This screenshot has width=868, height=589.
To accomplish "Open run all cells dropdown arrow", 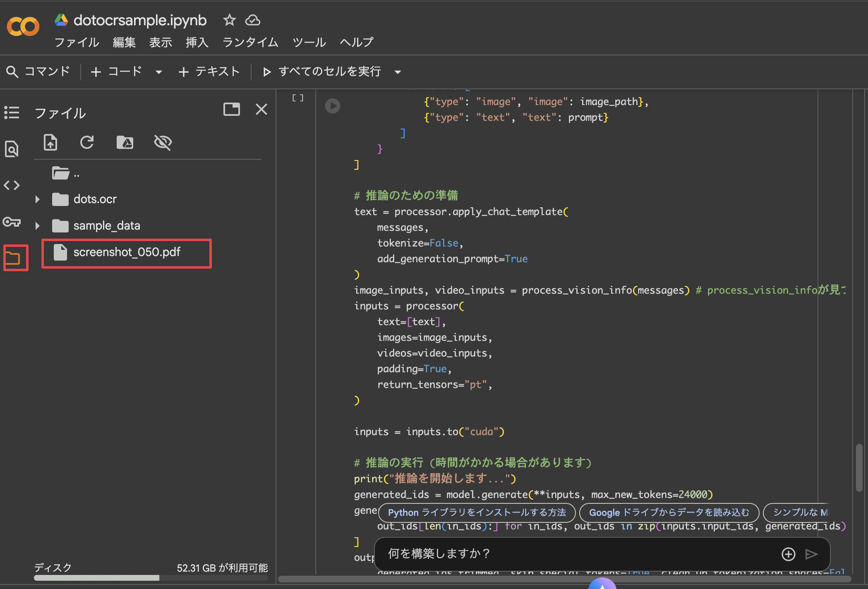I will [x=398, y=72].
